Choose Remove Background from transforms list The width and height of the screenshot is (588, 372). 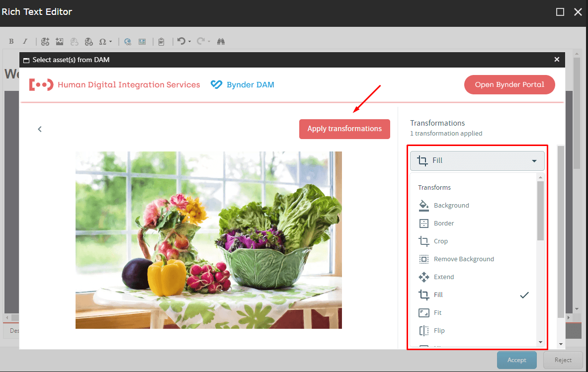pyautogui.click(x=463, y=259)
